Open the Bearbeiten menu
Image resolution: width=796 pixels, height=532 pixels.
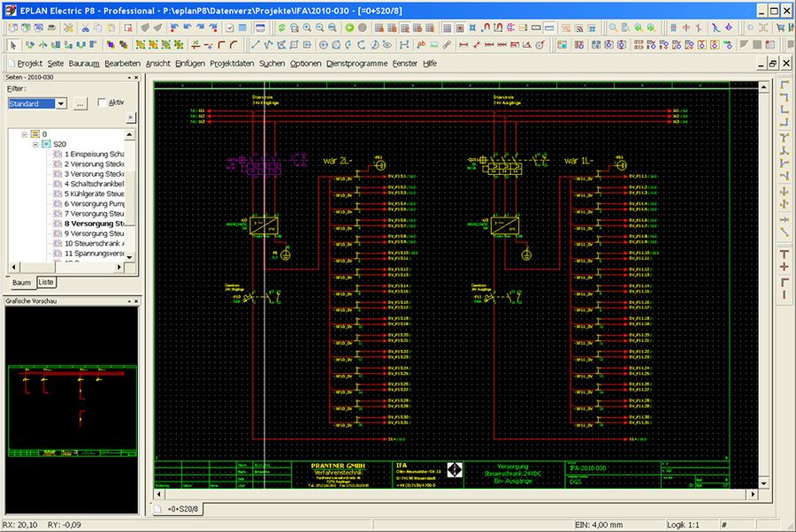pos(122,64)
